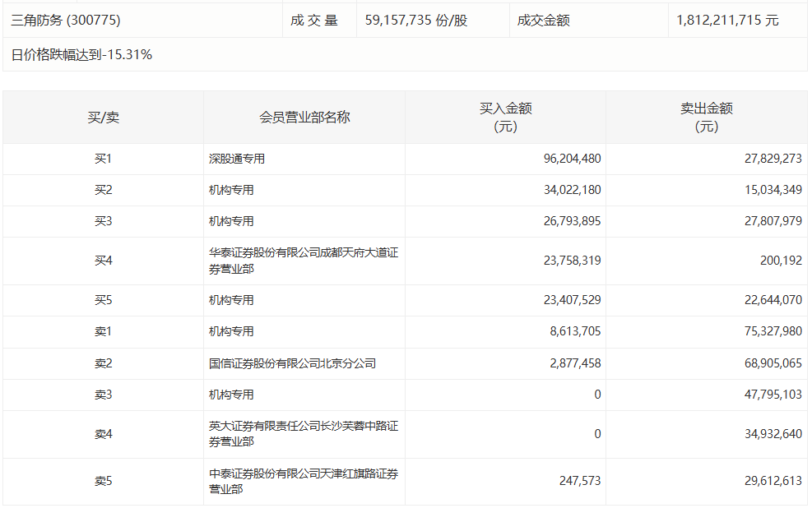812x508 pixels.
Task: Click the 会员营业部名称 column header
Action: pyautogui.click(x=304, y=118)
